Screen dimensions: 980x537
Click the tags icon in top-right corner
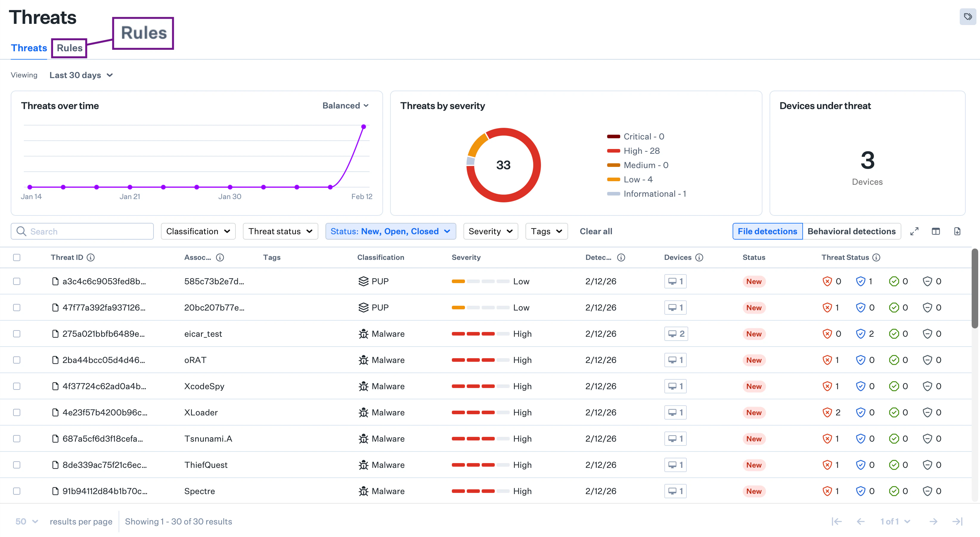click(x=967, y=17)
